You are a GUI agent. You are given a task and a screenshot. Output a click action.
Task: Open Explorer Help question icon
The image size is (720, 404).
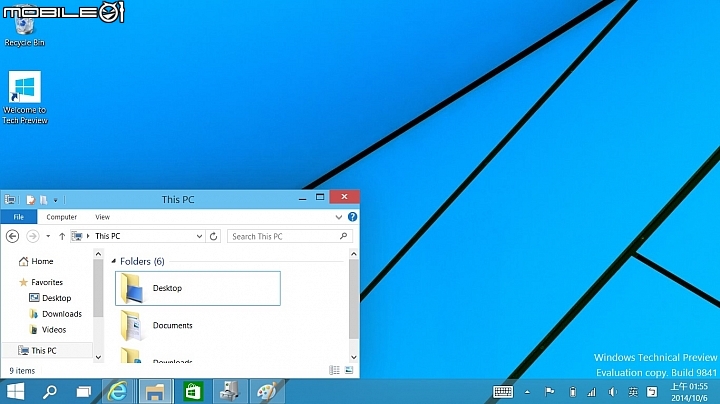pos(352,217)
